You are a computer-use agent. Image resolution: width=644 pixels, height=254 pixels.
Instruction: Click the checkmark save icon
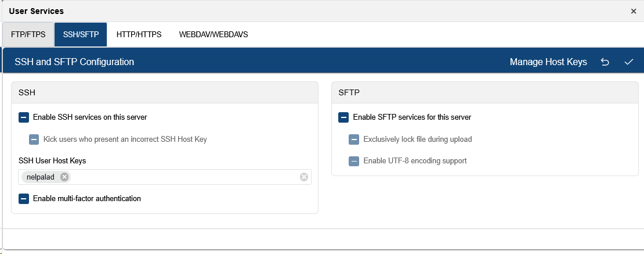tap(629, 62)
